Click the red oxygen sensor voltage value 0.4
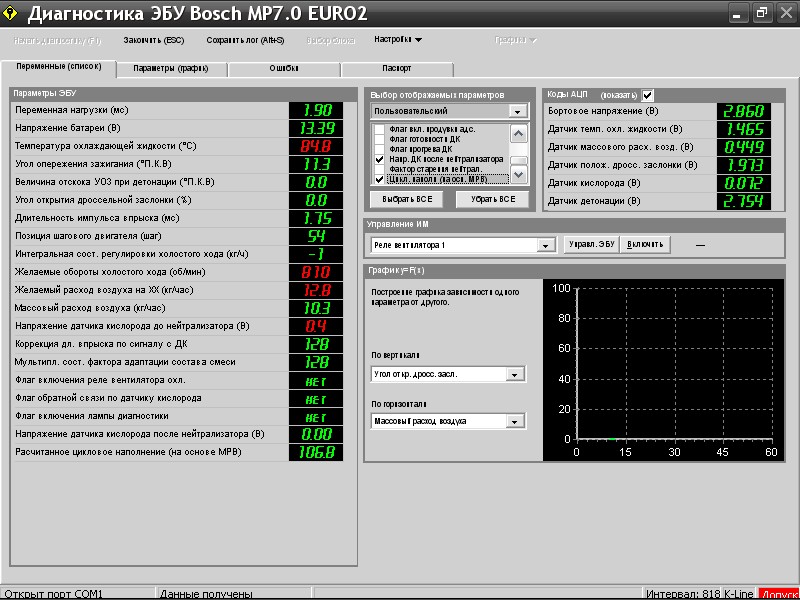The image size is (800, 600). (316, 326)
